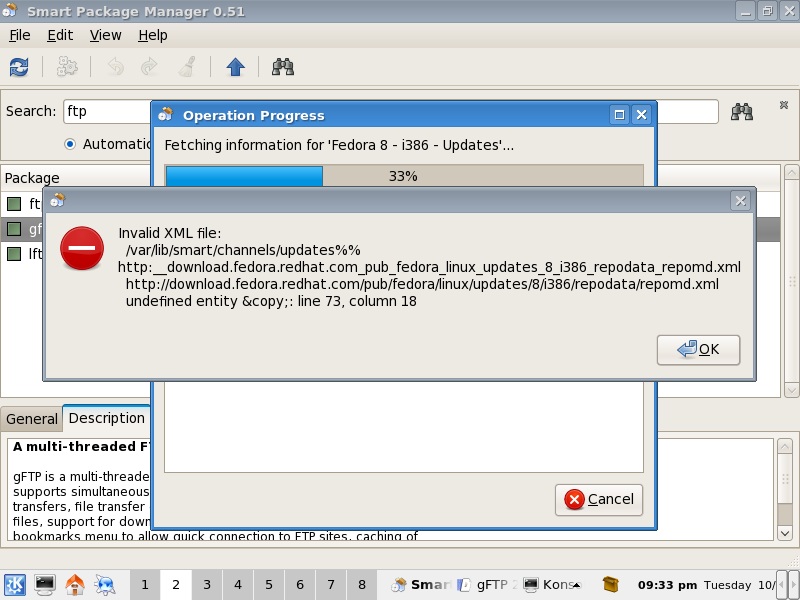Click Cancel in Operation Progress dialog
The width and height of the screenshot is (800, 600).
(598, 499)
